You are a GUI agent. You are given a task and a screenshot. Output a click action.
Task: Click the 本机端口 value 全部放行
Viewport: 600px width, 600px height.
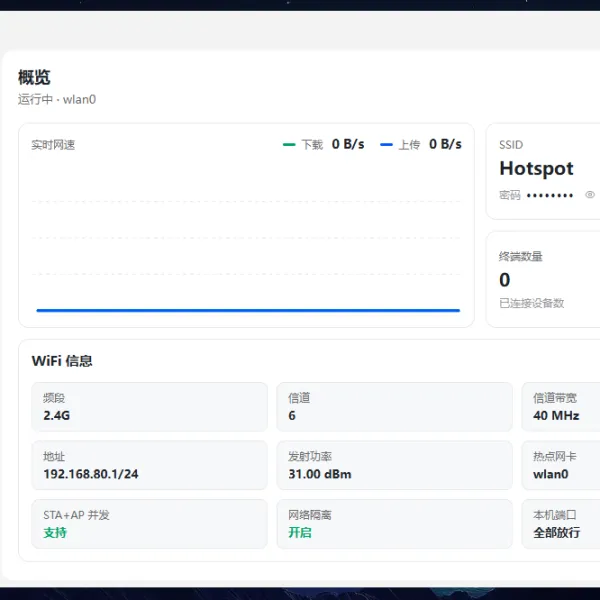556,532
